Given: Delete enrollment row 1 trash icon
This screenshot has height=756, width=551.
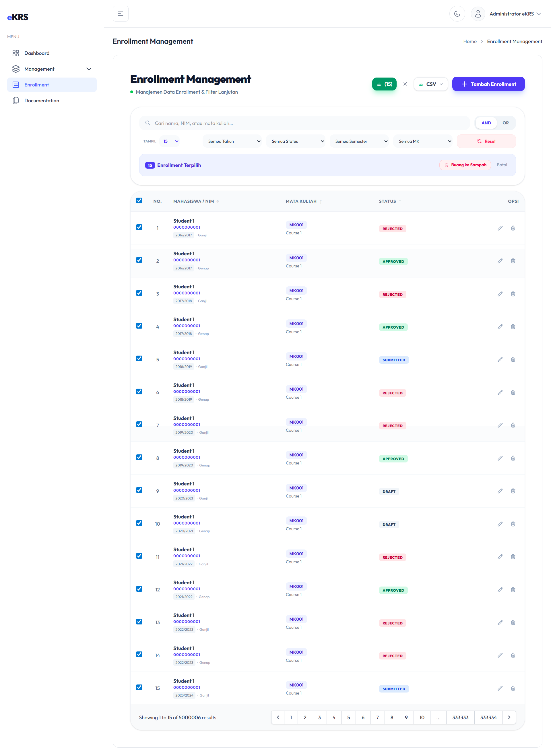Looking at the screenshot, I should 513,228.
